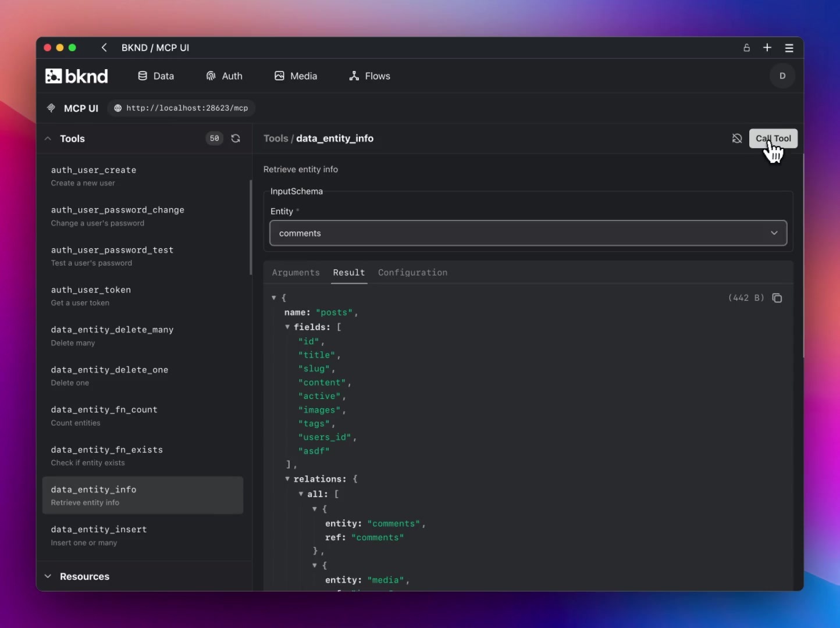Open the user avatar D menu
840x628 pixels.
782,76
